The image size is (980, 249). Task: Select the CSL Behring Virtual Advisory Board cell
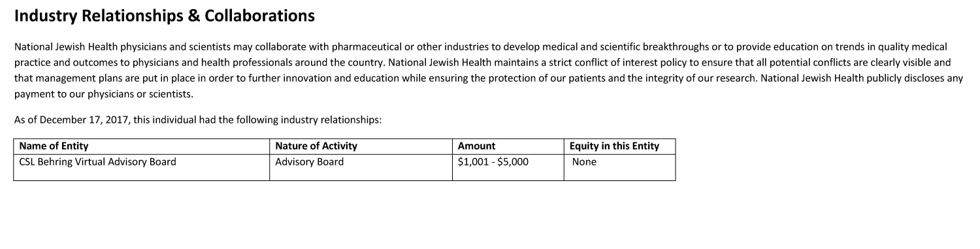(x=141, y=167)
